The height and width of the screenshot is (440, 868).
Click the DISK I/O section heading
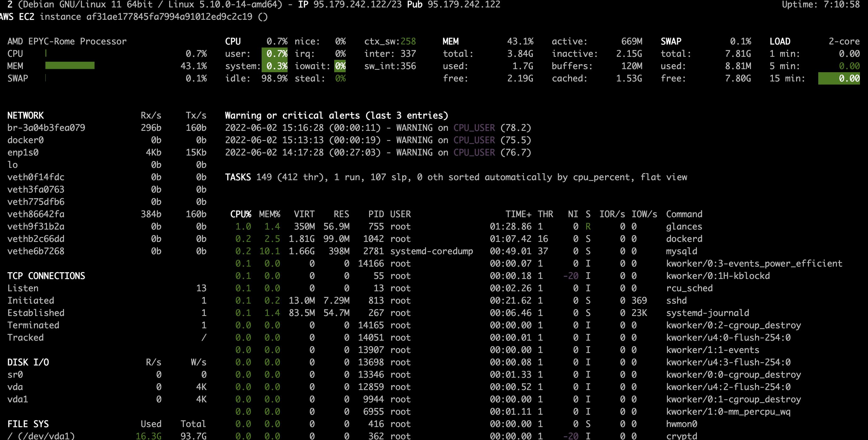click(x=28, y=362)
